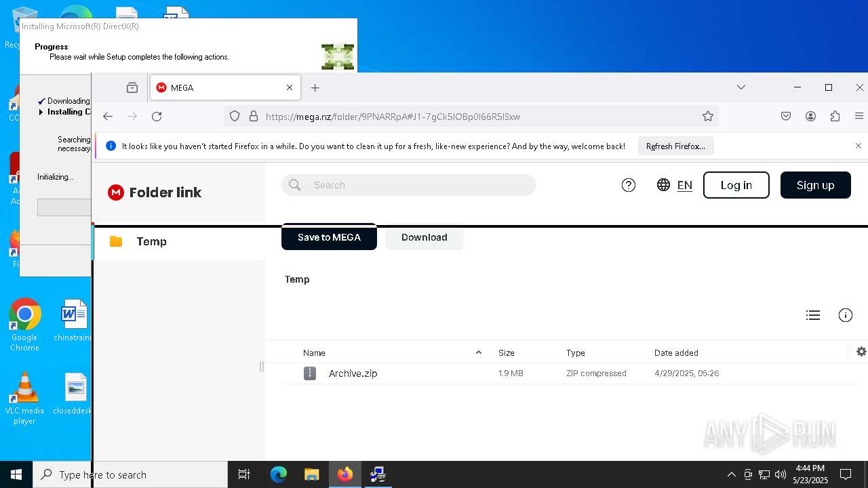Viewport: 868px width, 488px height.
Task: Select Temp folder in sidebar
Action: pos(179,242)
